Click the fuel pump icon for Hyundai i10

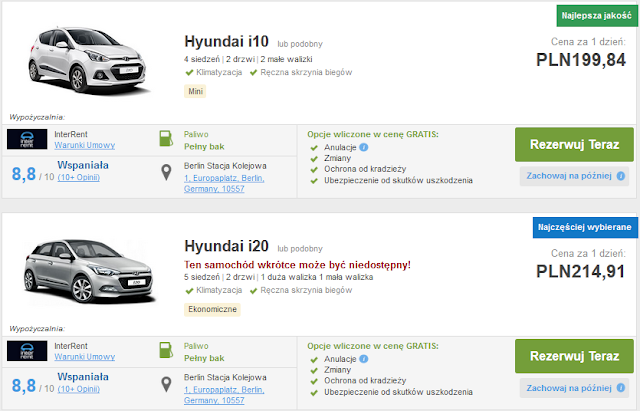(166, 138)
